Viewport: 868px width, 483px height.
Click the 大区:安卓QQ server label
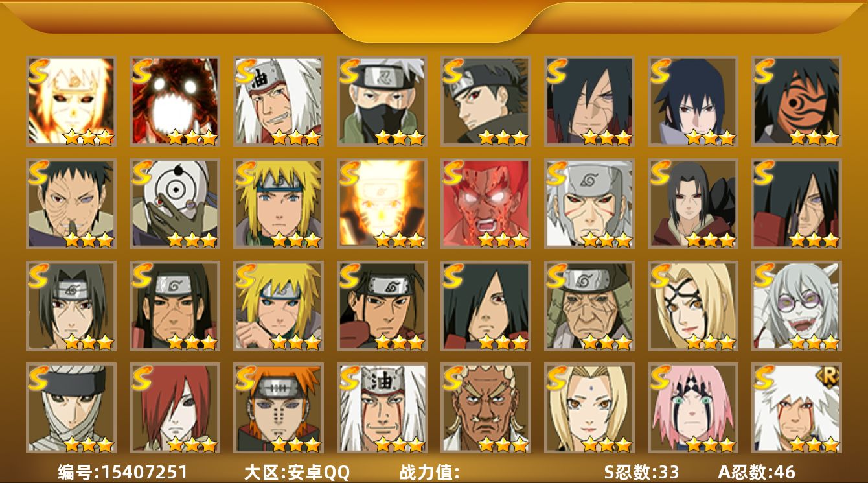tap(297, 472)
